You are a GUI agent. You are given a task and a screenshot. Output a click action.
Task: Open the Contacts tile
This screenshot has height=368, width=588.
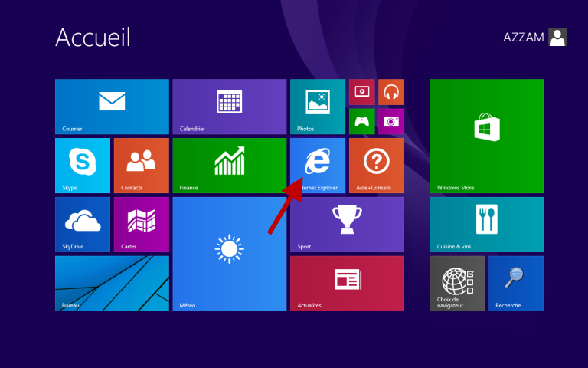(142, 166)
